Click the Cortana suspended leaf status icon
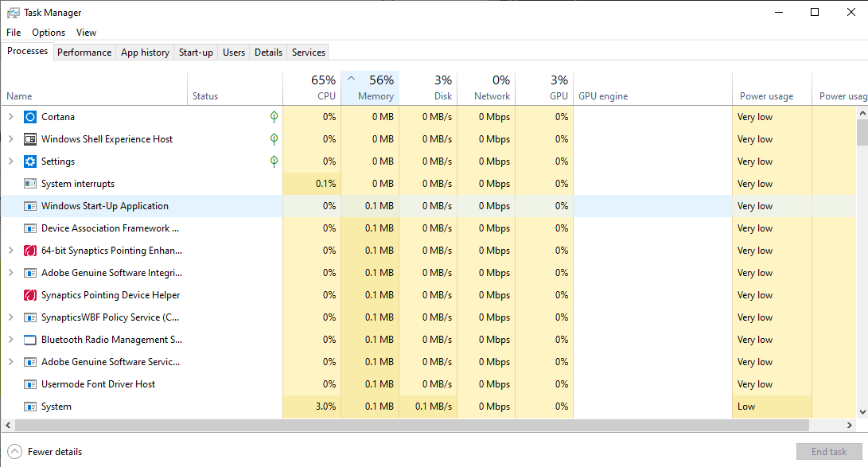Screen dimensions: 868x467 (x=274, y=117)
